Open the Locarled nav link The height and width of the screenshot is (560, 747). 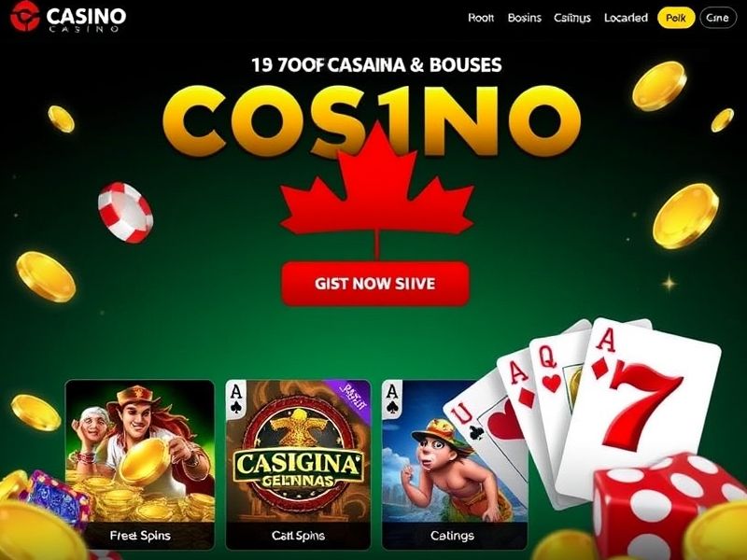click(x=626, y=18)
